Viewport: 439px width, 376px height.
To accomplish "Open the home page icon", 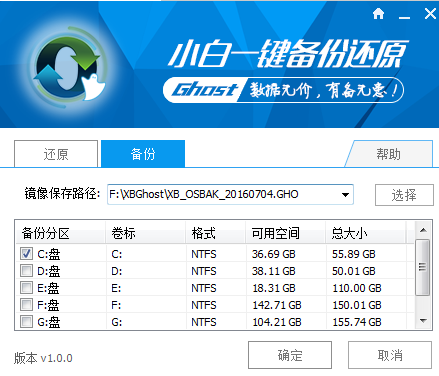I will click(378, 14).
